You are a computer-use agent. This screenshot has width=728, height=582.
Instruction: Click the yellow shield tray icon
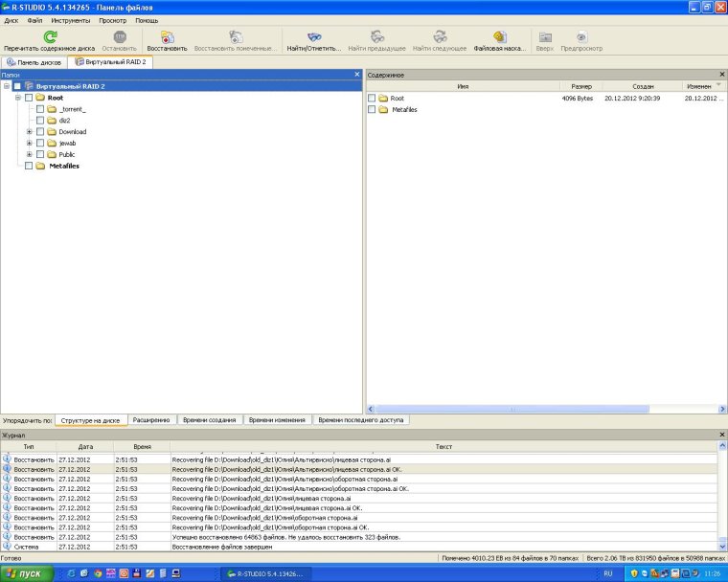click(x=634, y=573)
